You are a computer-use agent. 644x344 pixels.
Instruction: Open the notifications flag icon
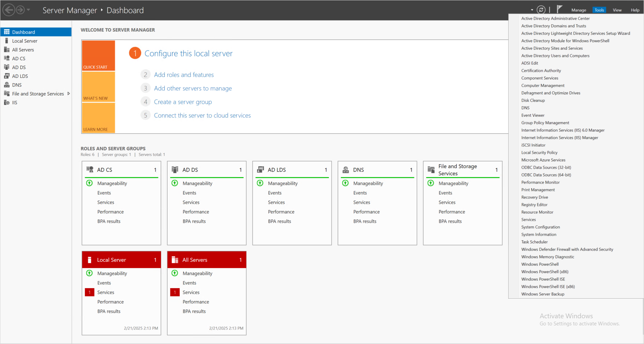pyautogui.click(x=559, y=9)
